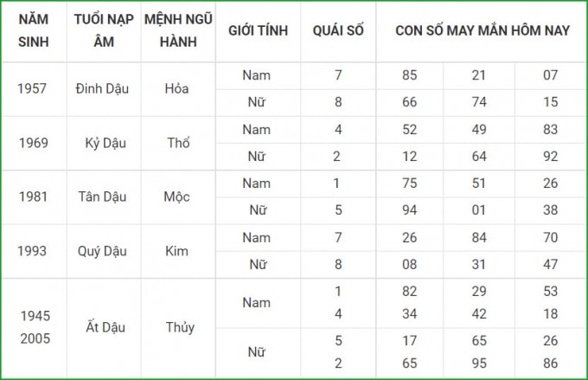Viewport: 588px width, 380px height.
Task: Click the Thủy element cell
Action: [x=180, y=327]
